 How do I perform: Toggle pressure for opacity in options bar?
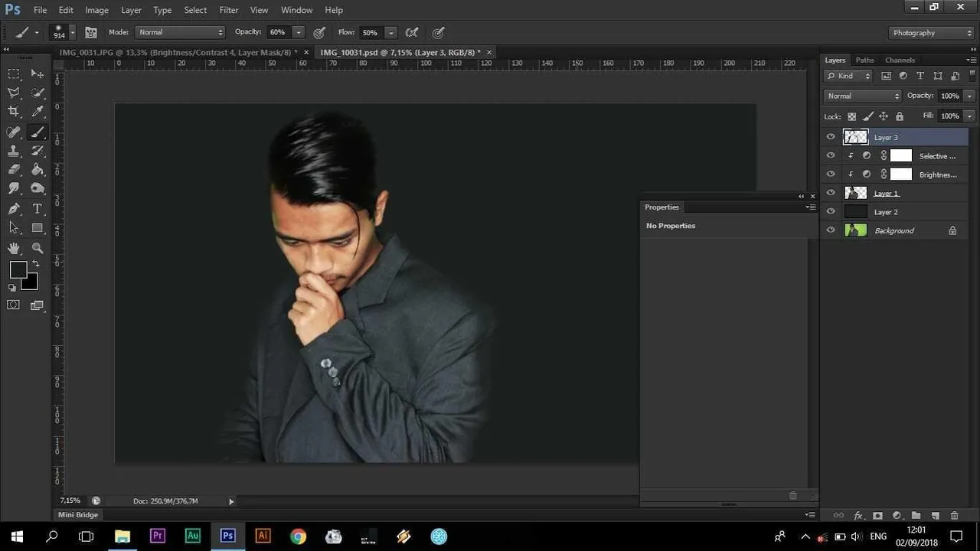tap(319, 32)
